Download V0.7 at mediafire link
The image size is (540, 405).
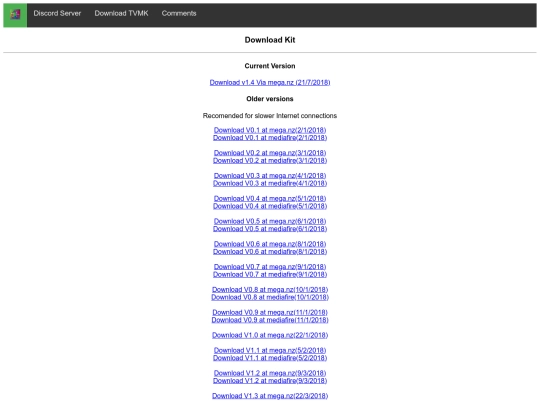(270, 274)
